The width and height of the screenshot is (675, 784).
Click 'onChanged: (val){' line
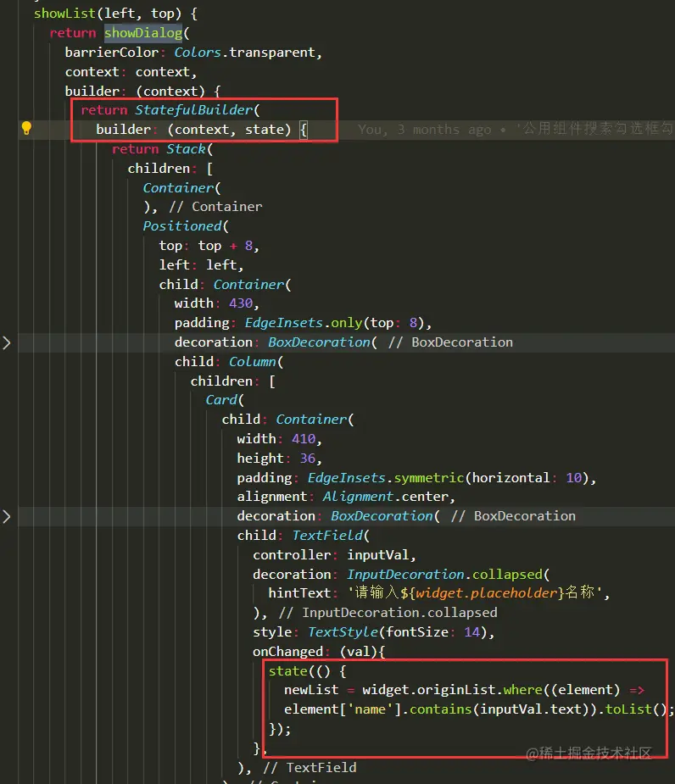coord(319,652)
